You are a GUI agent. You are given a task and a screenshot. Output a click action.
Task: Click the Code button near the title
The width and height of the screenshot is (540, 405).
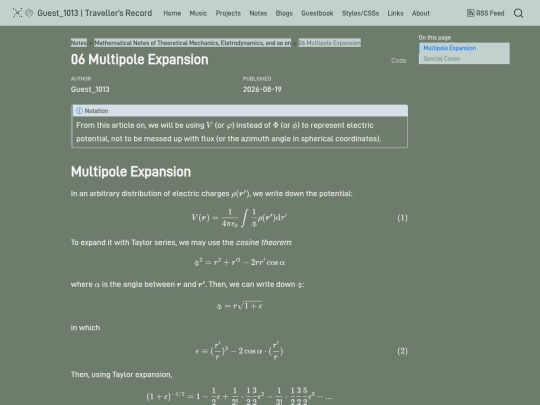(x=398, y=61)
